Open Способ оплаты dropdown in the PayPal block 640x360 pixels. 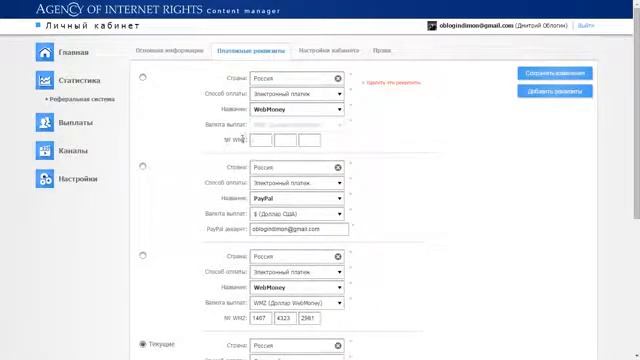point(297,183)
